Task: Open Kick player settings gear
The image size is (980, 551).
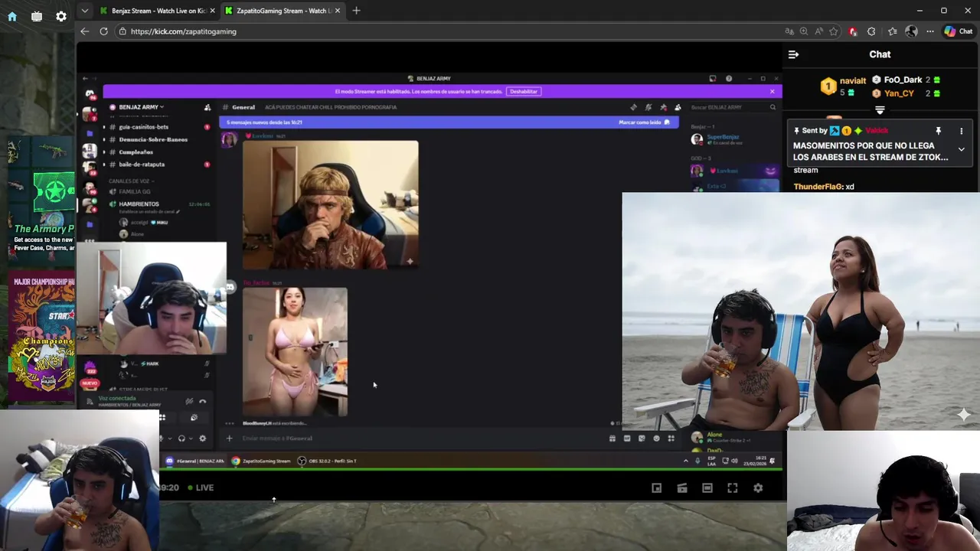Action: [758, 487]
